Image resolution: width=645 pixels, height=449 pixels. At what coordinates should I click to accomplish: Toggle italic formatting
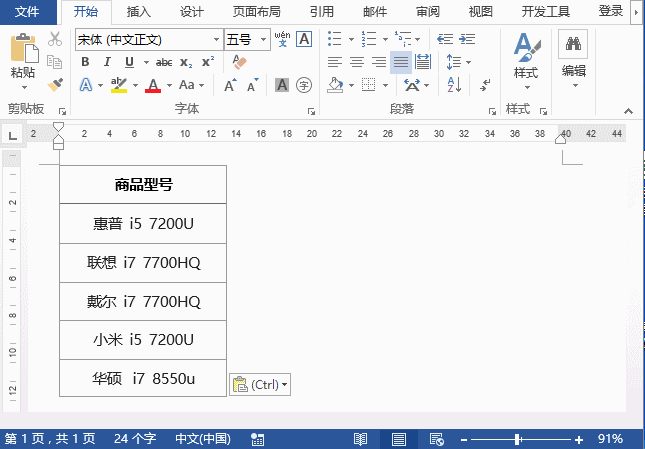[x=107, y=62]
